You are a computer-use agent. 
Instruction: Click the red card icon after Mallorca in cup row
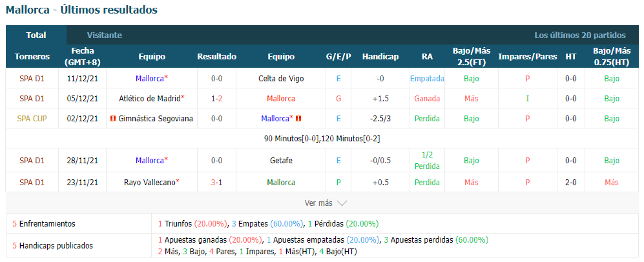click(298, 119)
